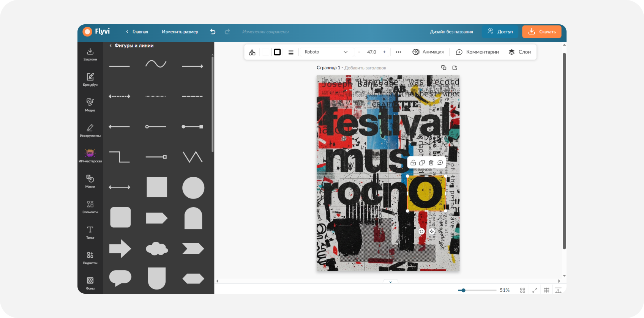The image size is (644, 318).
Task: Click the rotate handle below the selection
Action: pyautogui.click(x=421, y=231)
